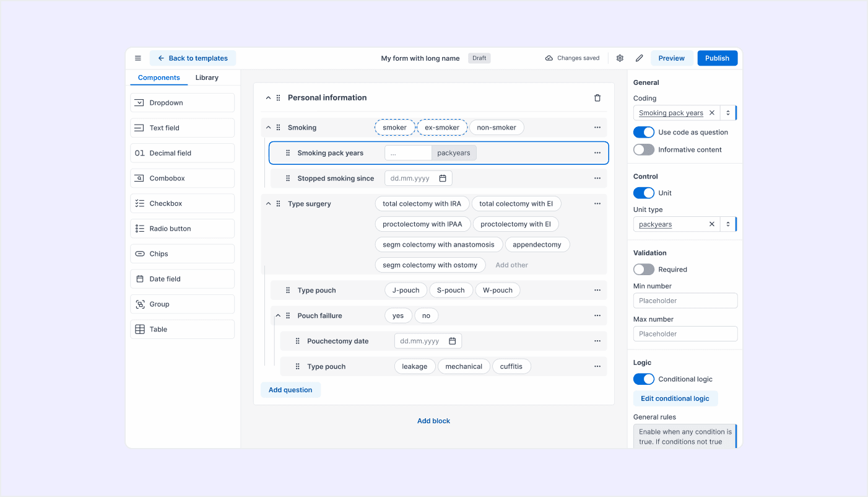This screenshot has width=868, height=497.
Task: Open the Unit type packyears dropdown
Action: [728, 224]
